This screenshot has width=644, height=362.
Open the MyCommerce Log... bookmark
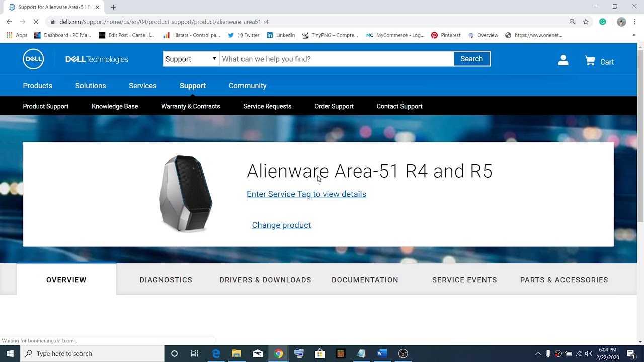coord(395,35)
